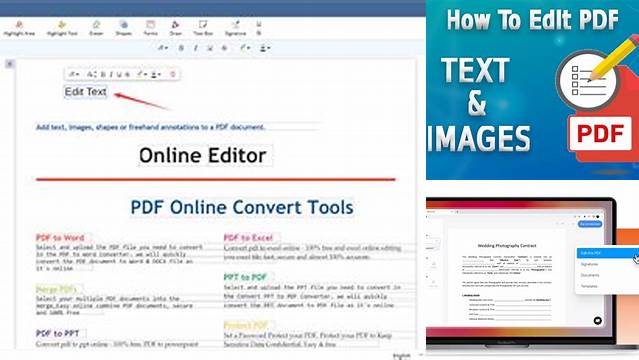Select the Highlight Area tool
This screenshot has height=360, width=639.
[x=19, y=28]
